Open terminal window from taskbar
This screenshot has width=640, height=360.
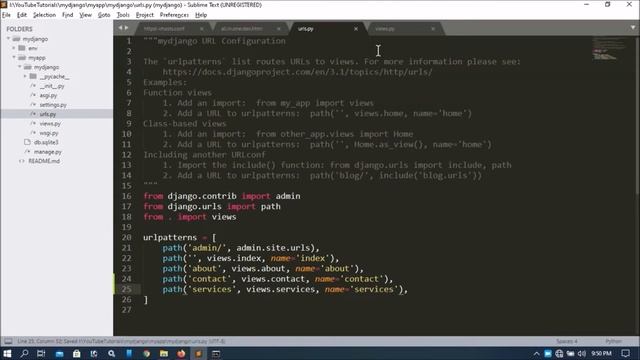point(216,353)
